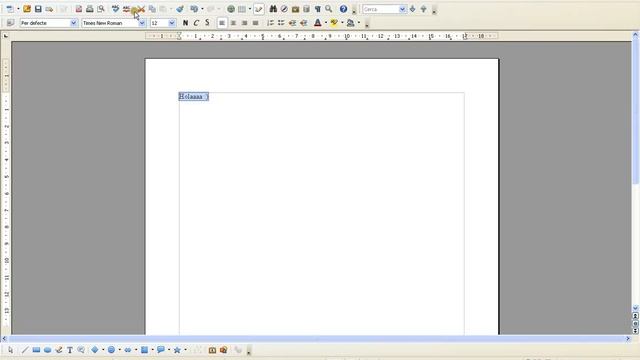Screen dimensions: 640x360
Task: Click the Justified alignment button
Action: (x=255, y=23)
